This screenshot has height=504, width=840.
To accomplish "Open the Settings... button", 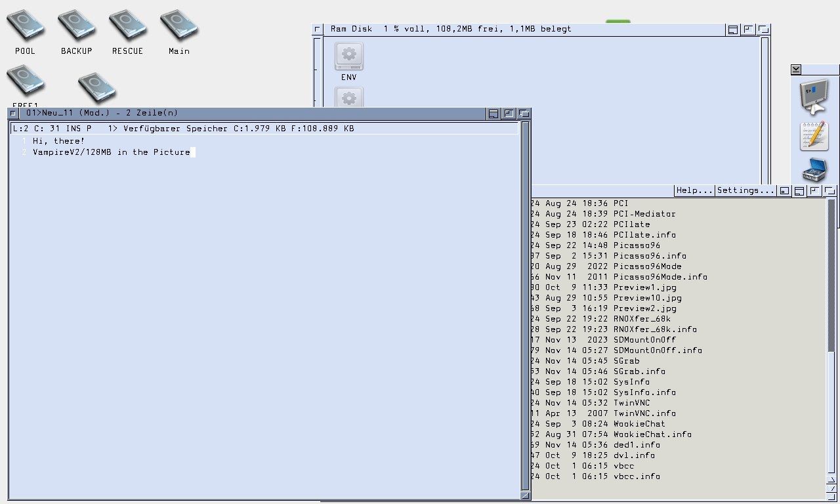I will coord(745,190).
